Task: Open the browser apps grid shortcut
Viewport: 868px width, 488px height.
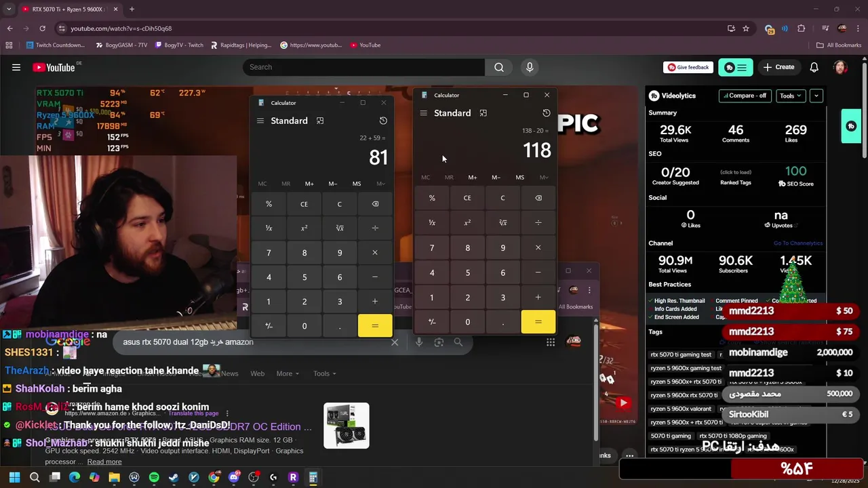Action: [9, 45]
